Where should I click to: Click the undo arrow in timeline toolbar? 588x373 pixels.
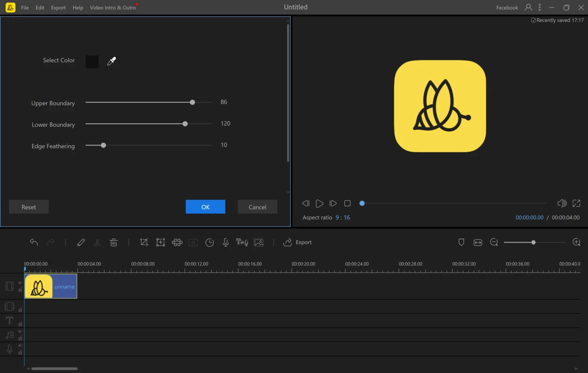(34, 242)
